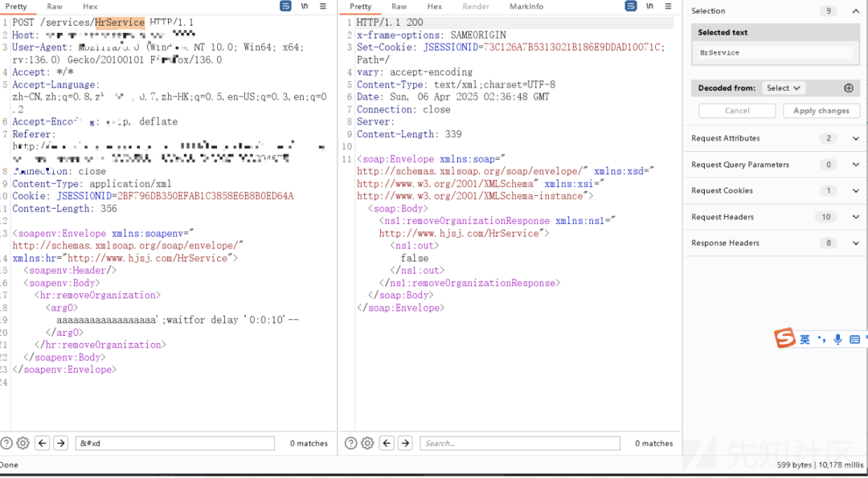
Task: Open the Decoded from Select dropdown
Action: (x=784, y=88)
